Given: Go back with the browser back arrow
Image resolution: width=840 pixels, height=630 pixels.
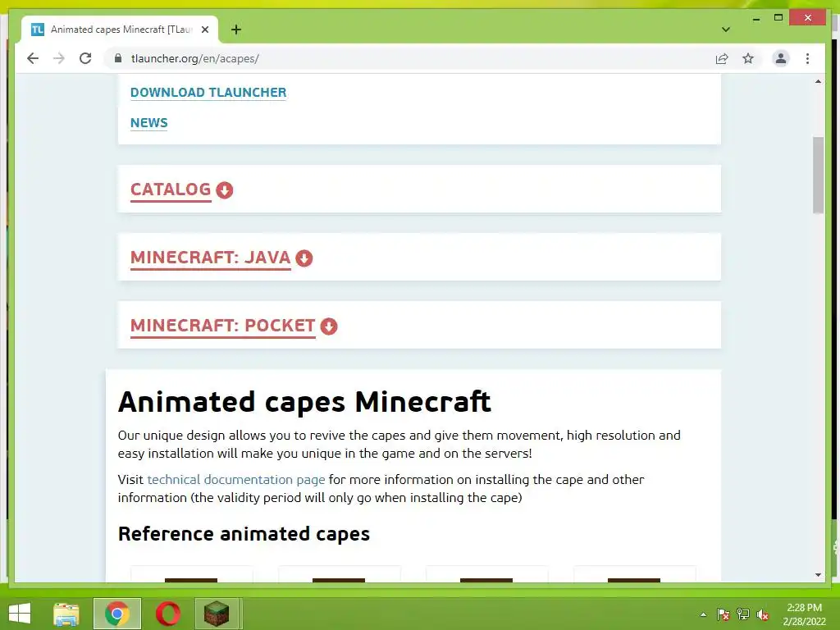Looking at the screenshot, I should [x=33, y=58].
